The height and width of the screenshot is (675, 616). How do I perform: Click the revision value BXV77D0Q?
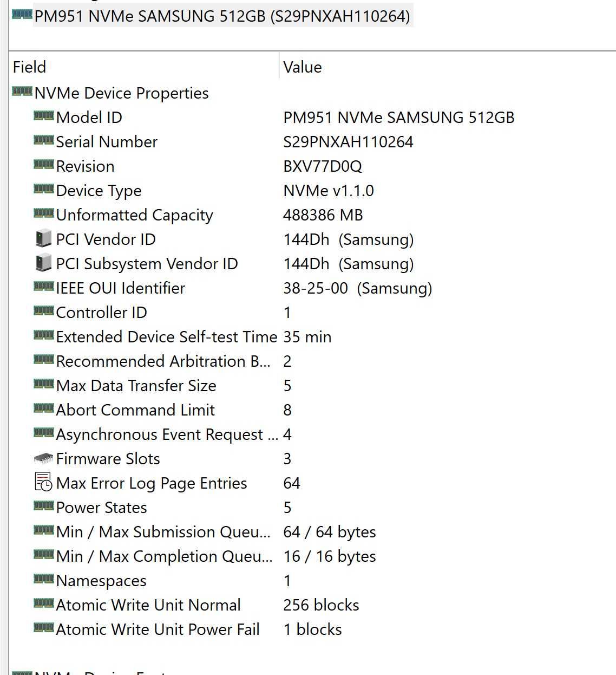click(323, 166)
